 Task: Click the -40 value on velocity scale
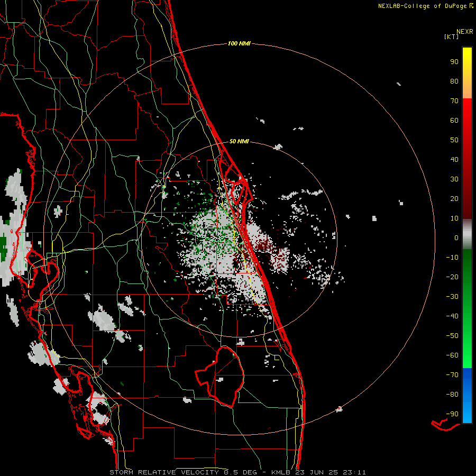452,316
